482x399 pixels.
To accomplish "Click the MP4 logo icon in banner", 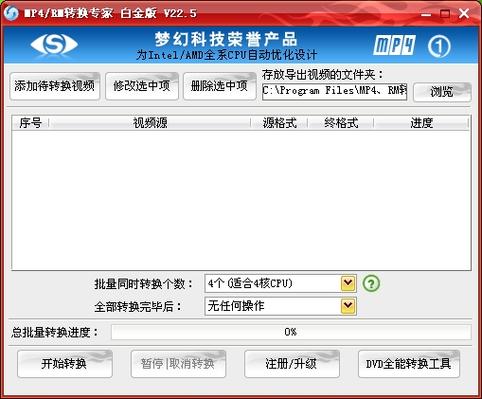I will click(x=394, y=45).
